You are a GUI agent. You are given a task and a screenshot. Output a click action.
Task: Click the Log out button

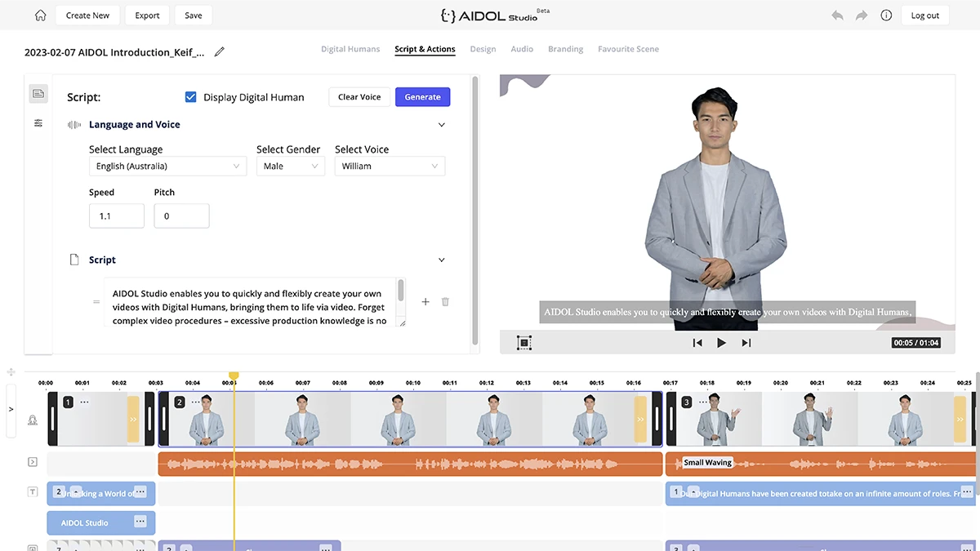(x=925, y=16)
